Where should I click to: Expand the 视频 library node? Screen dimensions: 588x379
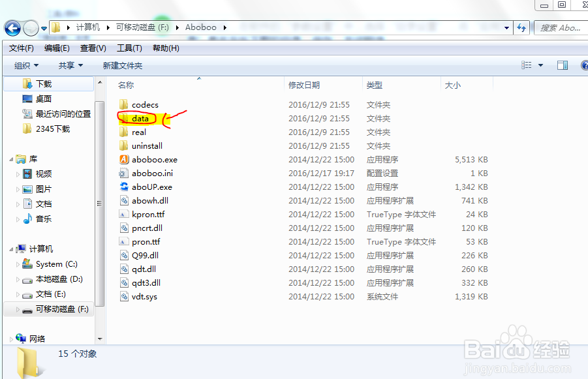point(18,174)
